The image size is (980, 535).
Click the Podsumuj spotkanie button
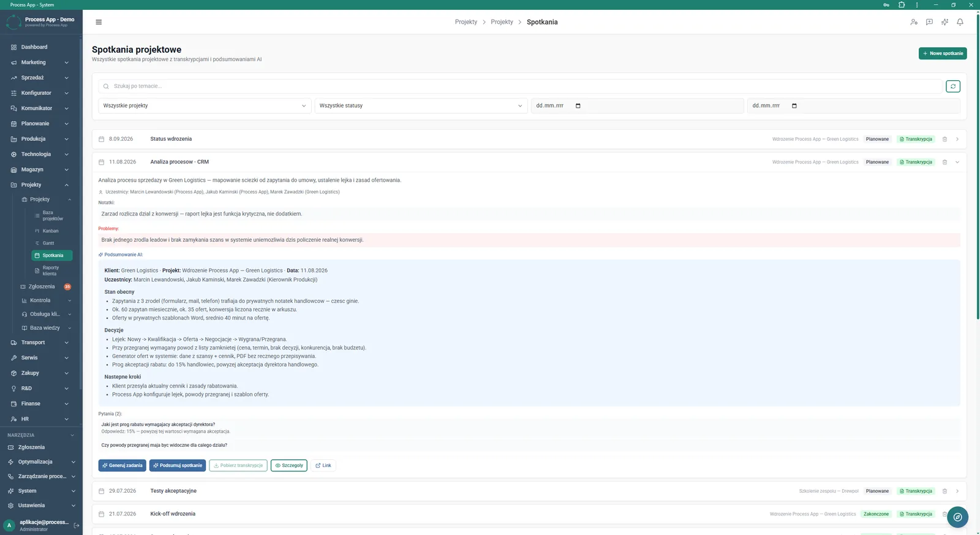(178, 465)
